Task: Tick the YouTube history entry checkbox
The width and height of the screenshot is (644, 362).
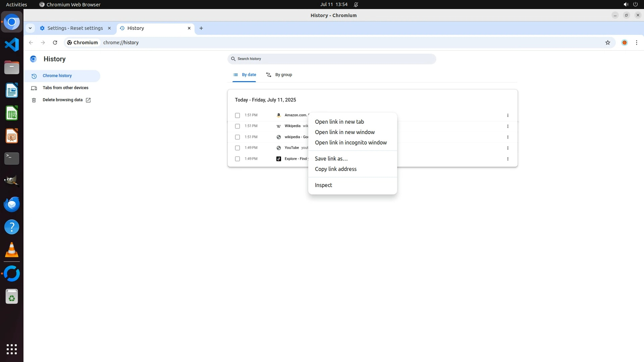Action: point(237,148)
